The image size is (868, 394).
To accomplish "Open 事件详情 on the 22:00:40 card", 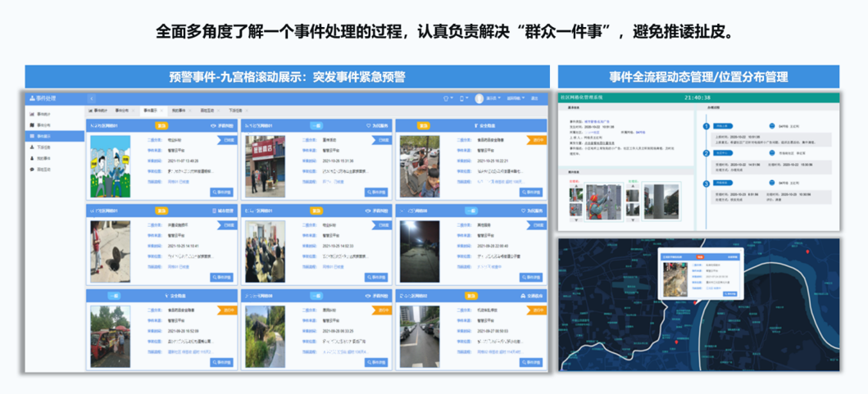I will 531,277.
